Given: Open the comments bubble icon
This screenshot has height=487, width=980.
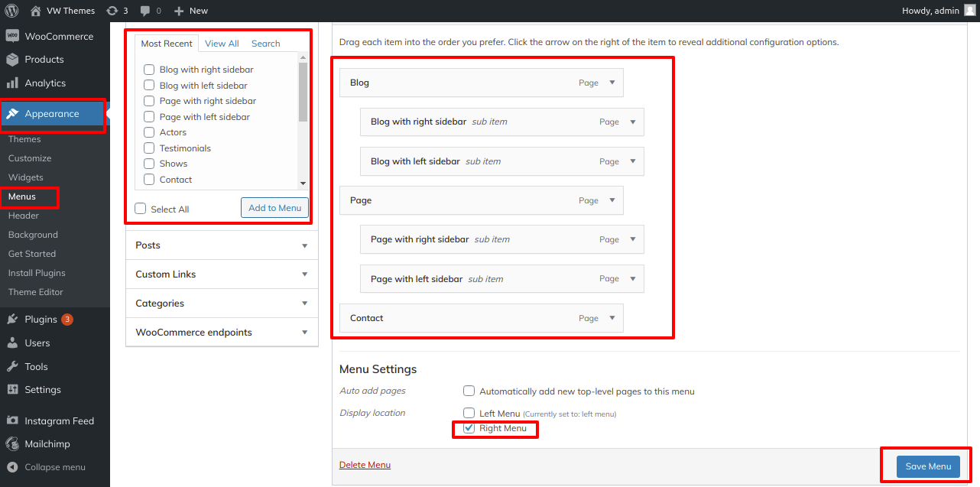Looking at the screenshot, I should point(145,11).
